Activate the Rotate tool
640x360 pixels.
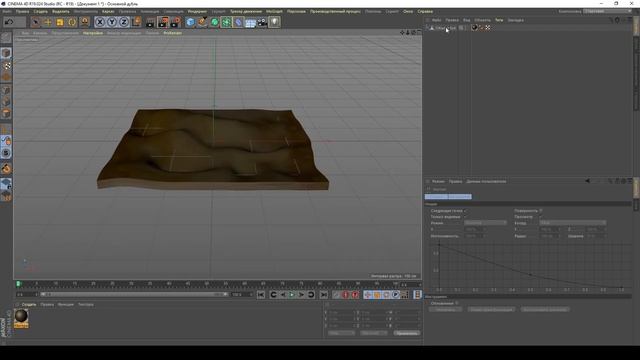point(72,22)
